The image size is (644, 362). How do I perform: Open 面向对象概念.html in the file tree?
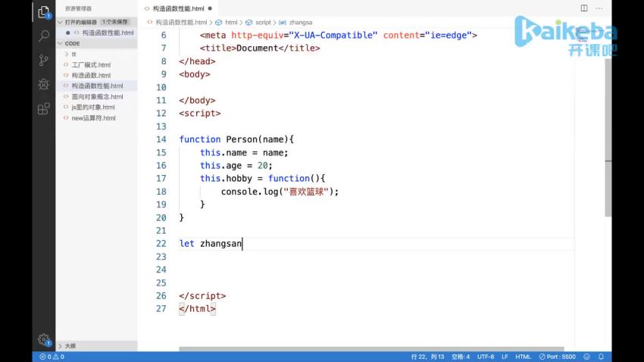point(97,96)
